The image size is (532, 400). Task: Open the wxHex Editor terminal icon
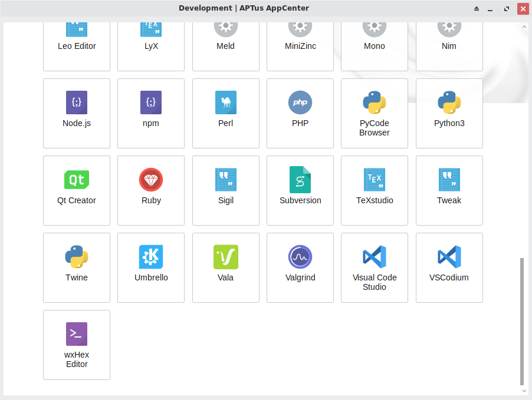click(76, 334)
